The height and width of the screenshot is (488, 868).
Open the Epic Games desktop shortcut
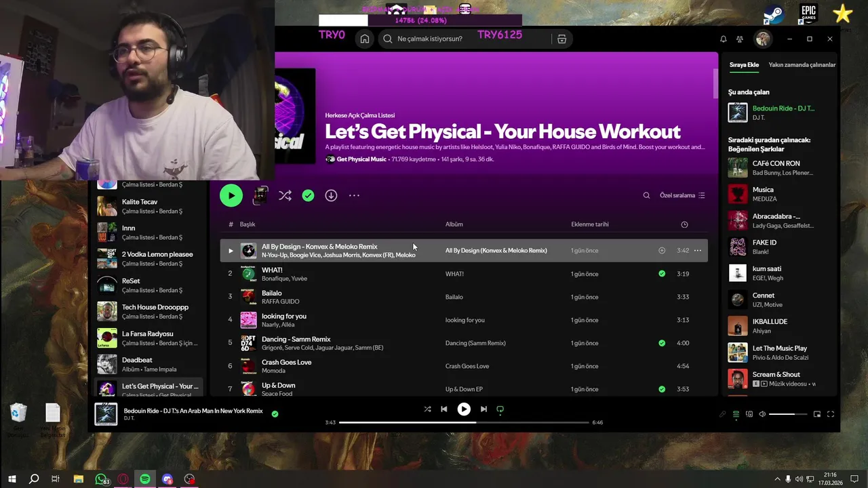pos(808,14)
